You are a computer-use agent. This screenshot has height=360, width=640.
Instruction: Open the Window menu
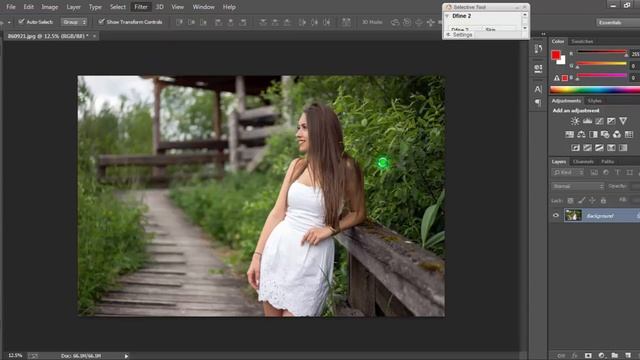[203, 7]
